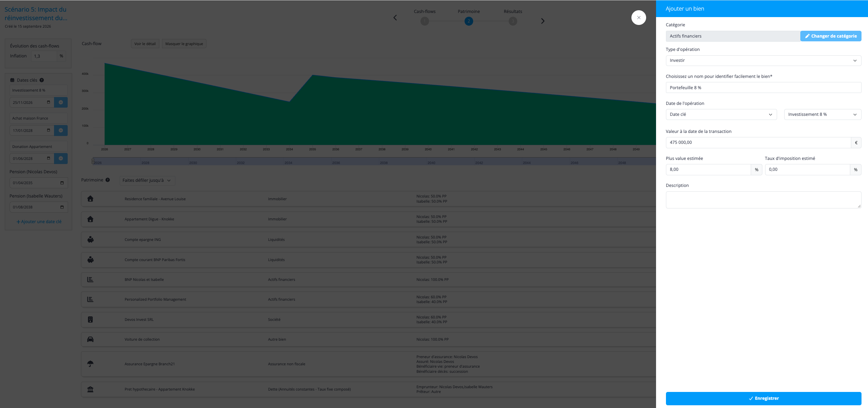The width and height of the screenshot is (868, 408).
Task: Click the chart icon for BNP Nicolas et Isabelle
Action: pyautogui.click(x=90, y=280)
